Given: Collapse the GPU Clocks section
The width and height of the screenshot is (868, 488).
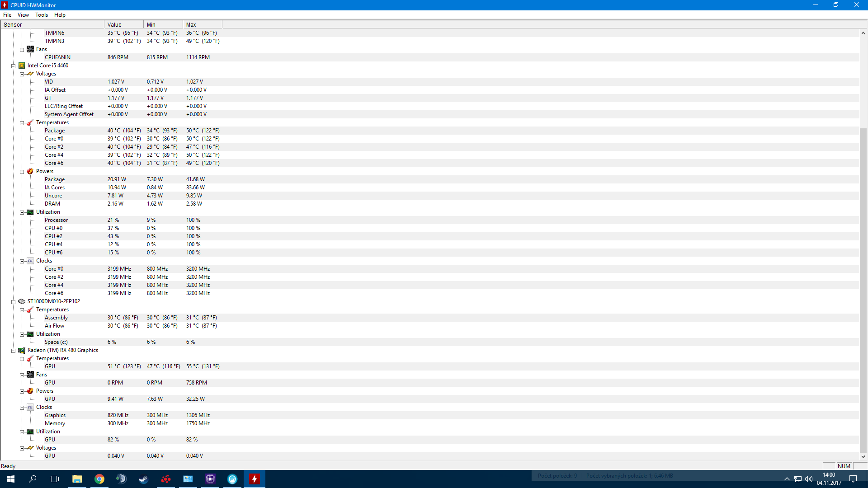Looking at the screenshot, I should click(22, 408).
